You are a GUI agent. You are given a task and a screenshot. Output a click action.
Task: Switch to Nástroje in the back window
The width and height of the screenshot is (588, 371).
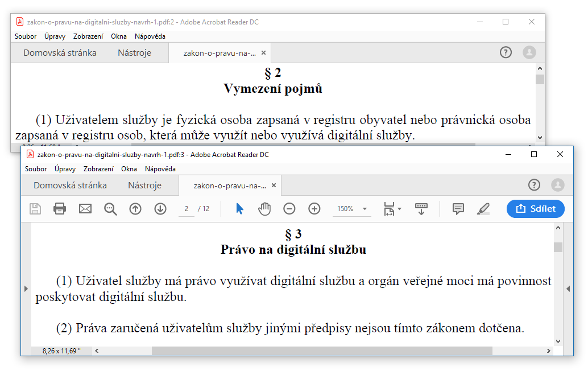pyautogui.click(x=135, y=53)
